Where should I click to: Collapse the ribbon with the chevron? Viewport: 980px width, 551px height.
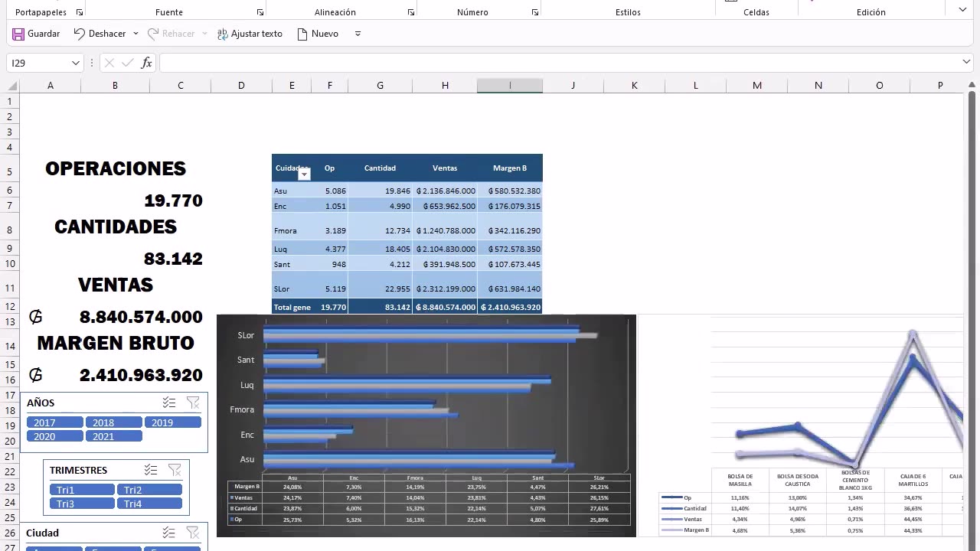point(963,9)
